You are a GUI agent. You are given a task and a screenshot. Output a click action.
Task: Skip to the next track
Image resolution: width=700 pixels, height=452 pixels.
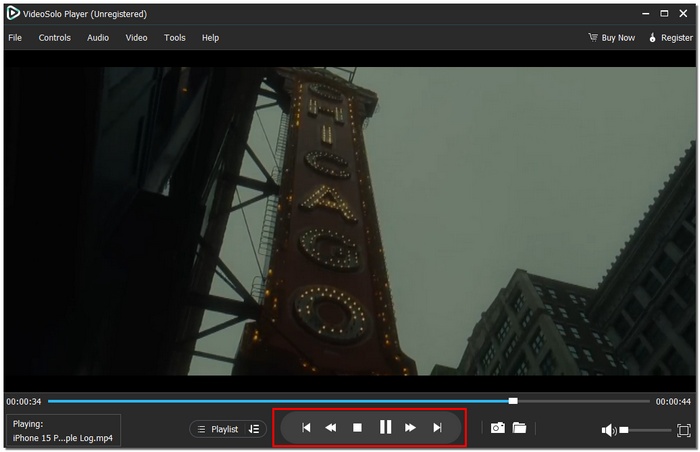[x=437, y=428]
